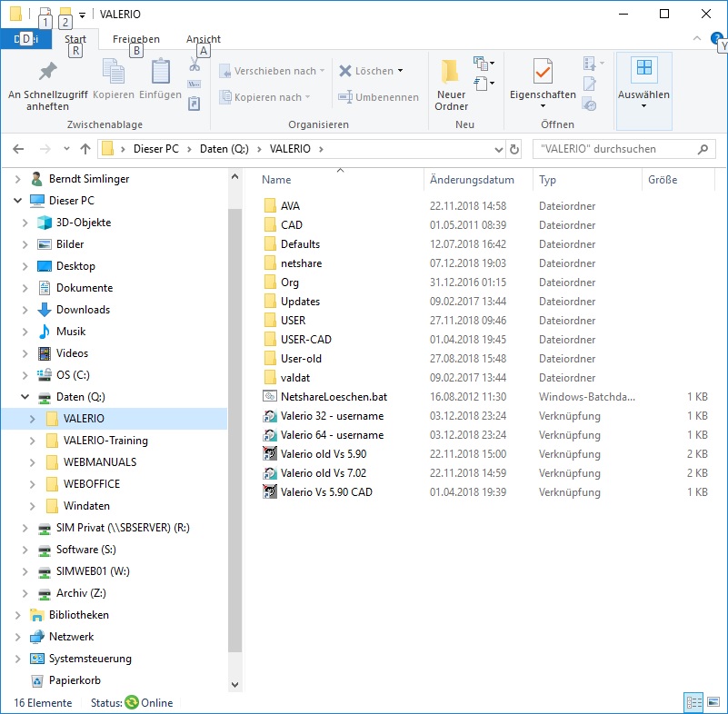Screen dimensions: 728x714
Task: Select the NetshareLoeschen.bat file icon
Action: coord(270,397)
